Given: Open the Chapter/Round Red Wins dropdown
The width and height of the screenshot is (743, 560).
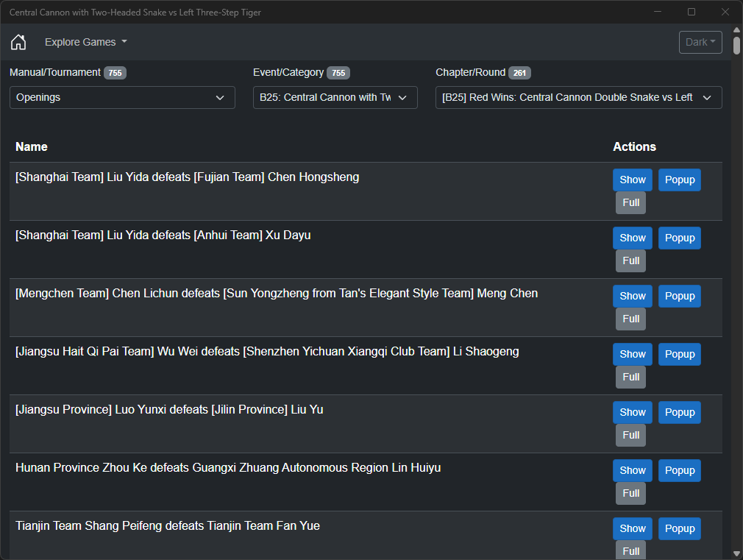Looking at the screenshot, I should (578, 97).
